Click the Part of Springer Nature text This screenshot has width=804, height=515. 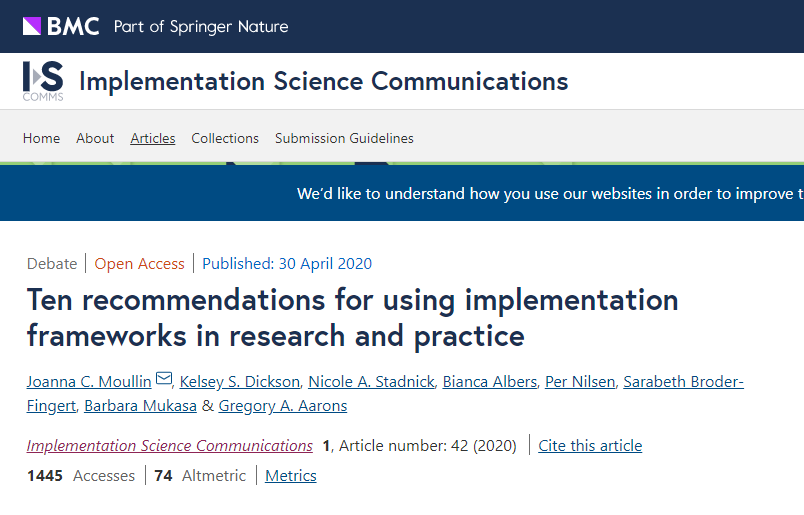point(201,27)
